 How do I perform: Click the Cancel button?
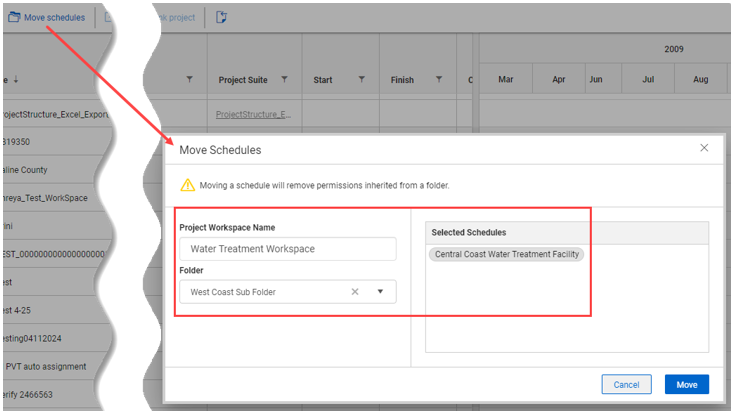coord(626,384)
